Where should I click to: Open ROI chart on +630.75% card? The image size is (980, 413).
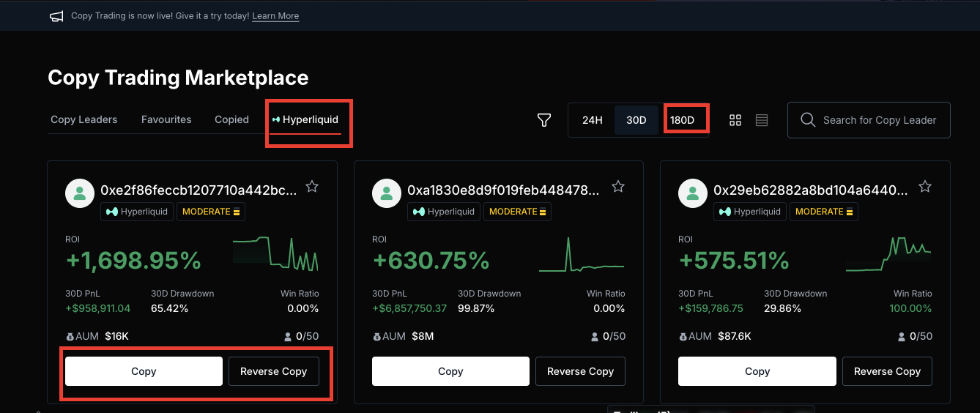point(582,254)
